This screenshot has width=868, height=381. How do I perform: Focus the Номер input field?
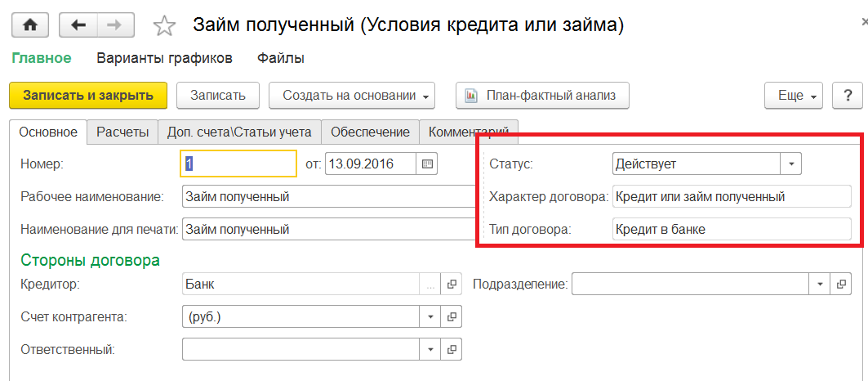tap(238, 164)
